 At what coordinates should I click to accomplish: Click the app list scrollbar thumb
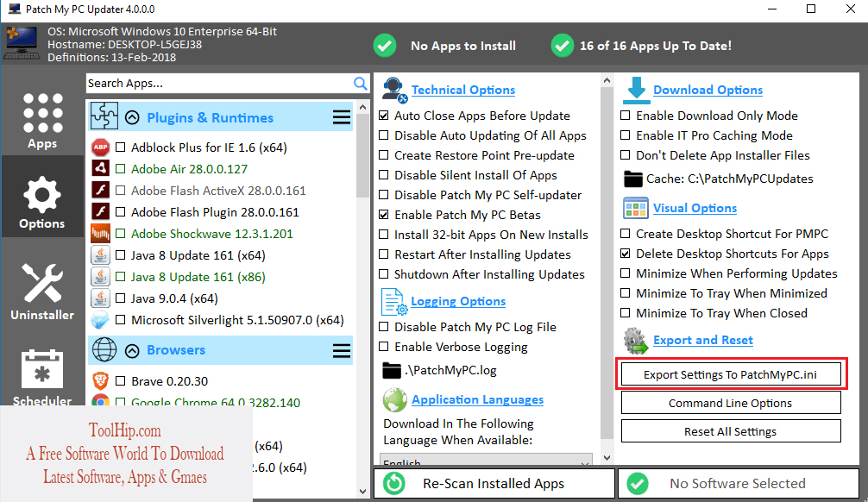point(362,157)
